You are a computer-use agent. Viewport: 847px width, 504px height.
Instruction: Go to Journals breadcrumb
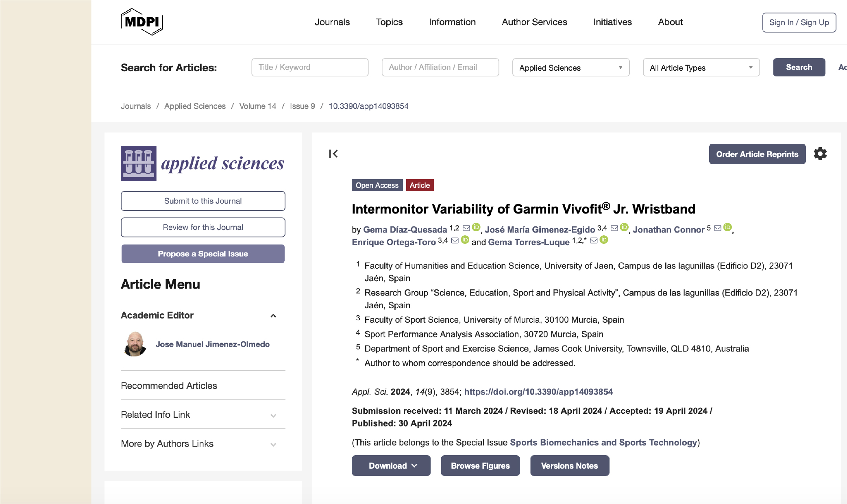coord(136,106)
